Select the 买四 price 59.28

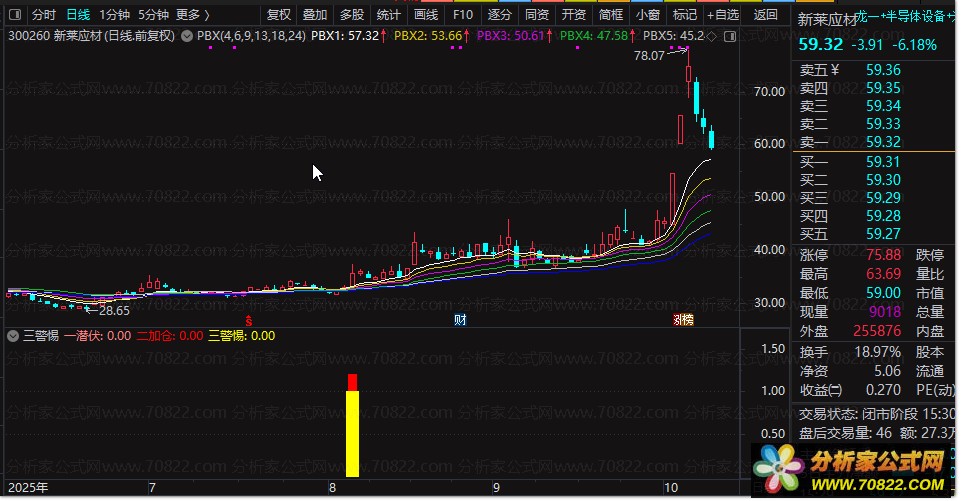(883, 216)
